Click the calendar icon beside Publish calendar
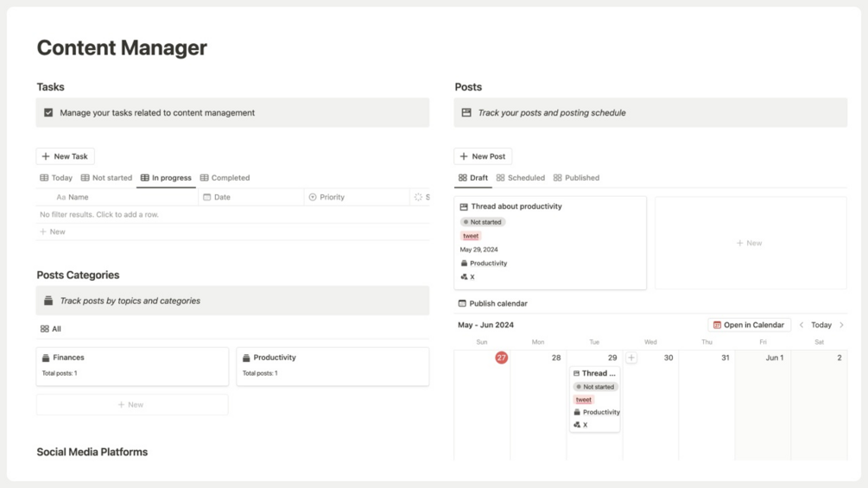Image resolution: width=868 pixels, height=488 pixels. pyautogui.click(x=462, y=304)
